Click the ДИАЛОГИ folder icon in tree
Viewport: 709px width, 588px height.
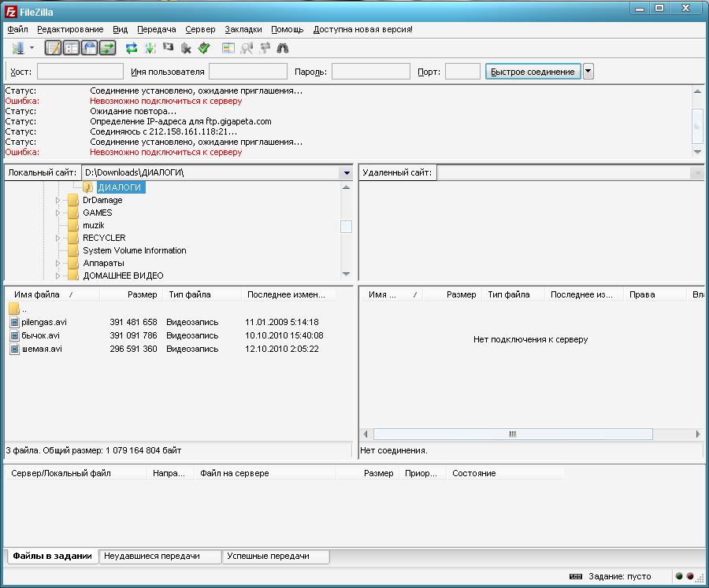tap(87, 187)
